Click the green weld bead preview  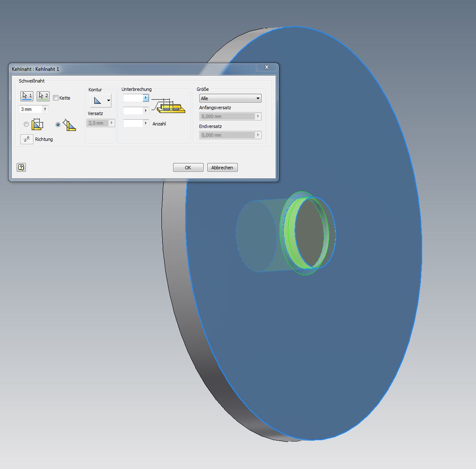(x=290, y=233)
